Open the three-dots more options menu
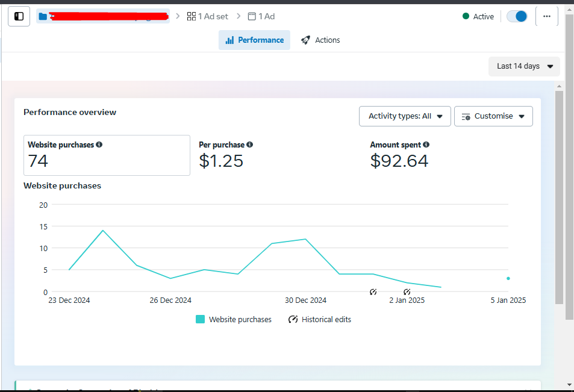Image resolution: width=574 pixels, height=392 pixels. click(x=546, y=16)
